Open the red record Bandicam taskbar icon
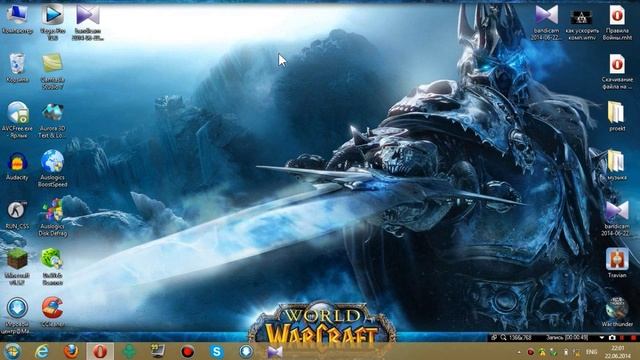640x360 pixels. [x=187, y=351]
